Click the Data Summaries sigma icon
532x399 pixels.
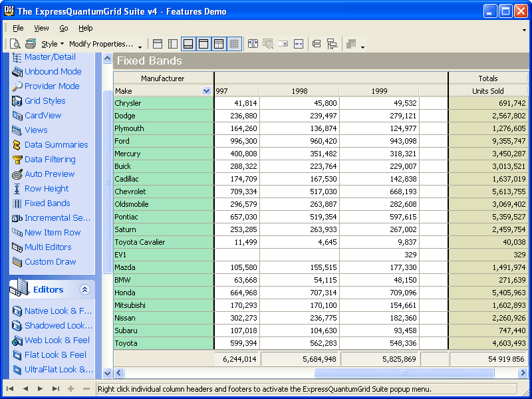(17, 145)
